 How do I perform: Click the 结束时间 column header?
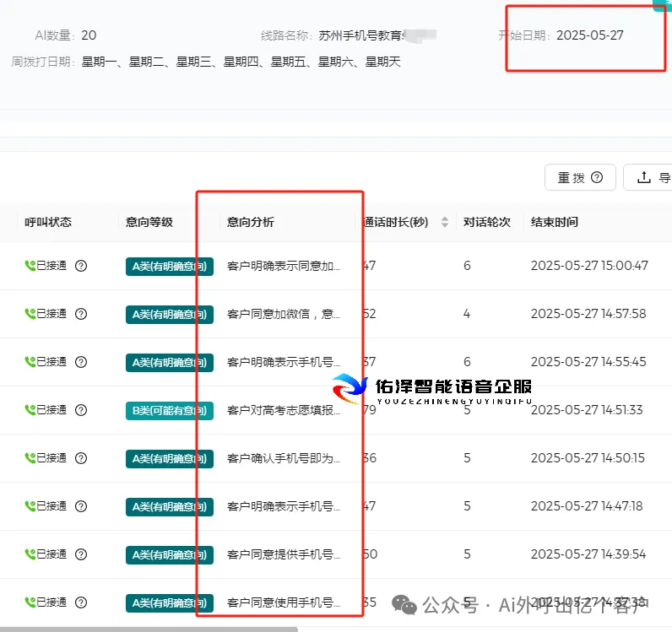click(x=555, y=222)
